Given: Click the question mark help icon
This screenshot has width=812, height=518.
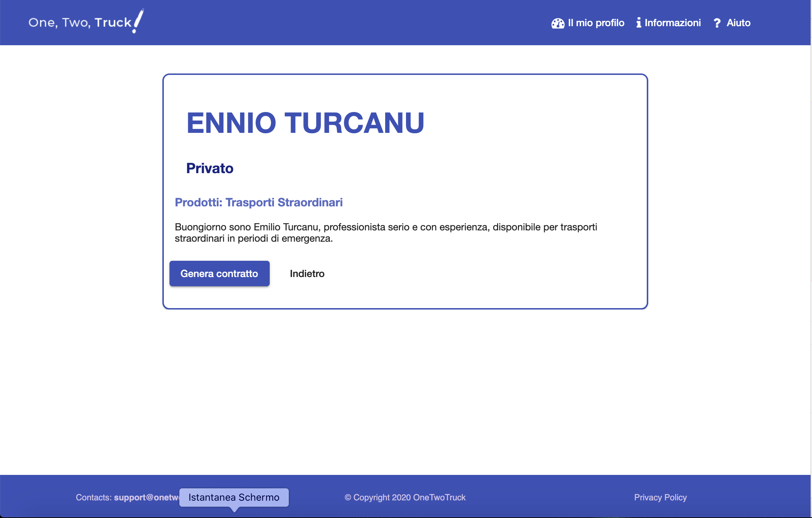Looking at the screenshot, I should coord(717,23).
